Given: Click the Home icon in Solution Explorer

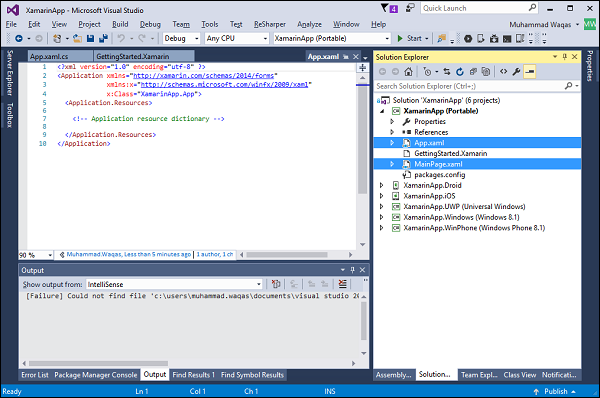Looking at the screenshot, I should click(408, 72).
